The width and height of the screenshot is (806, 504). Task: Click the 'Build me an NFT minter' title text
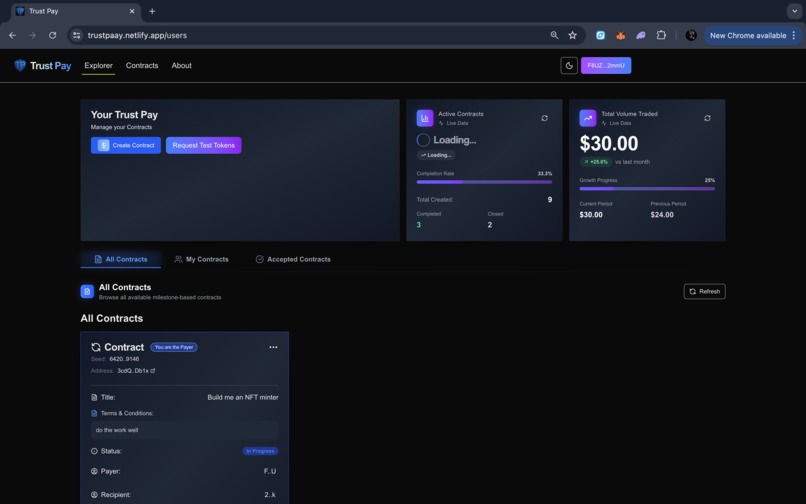click(243, 397)
